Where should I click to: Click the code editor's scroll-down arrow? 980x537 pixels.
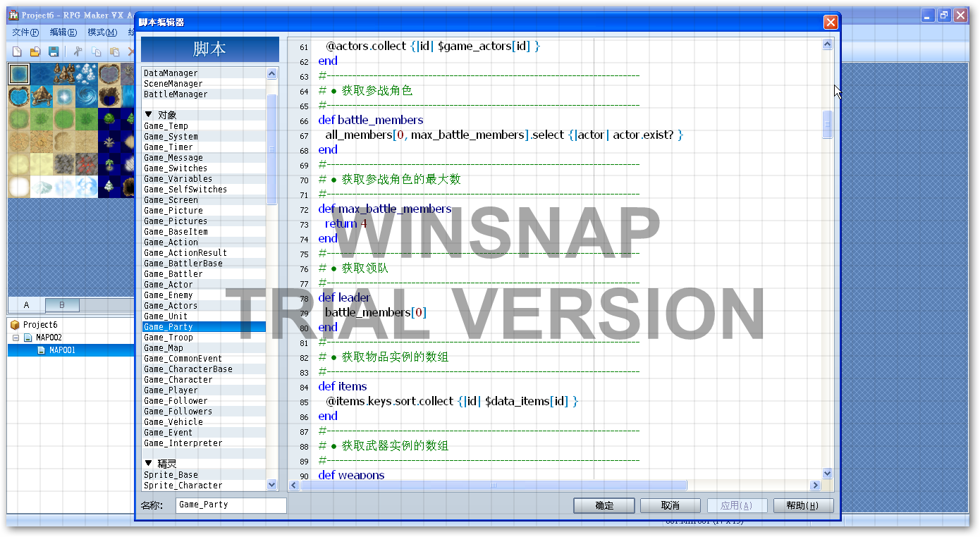pos(828,474)
